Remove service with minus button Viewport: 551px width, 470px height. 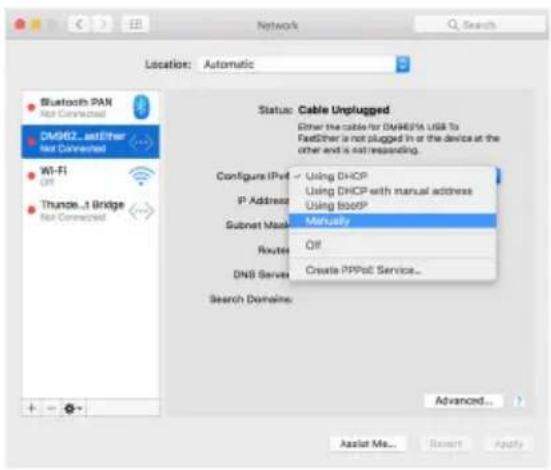tap(52, 408)
